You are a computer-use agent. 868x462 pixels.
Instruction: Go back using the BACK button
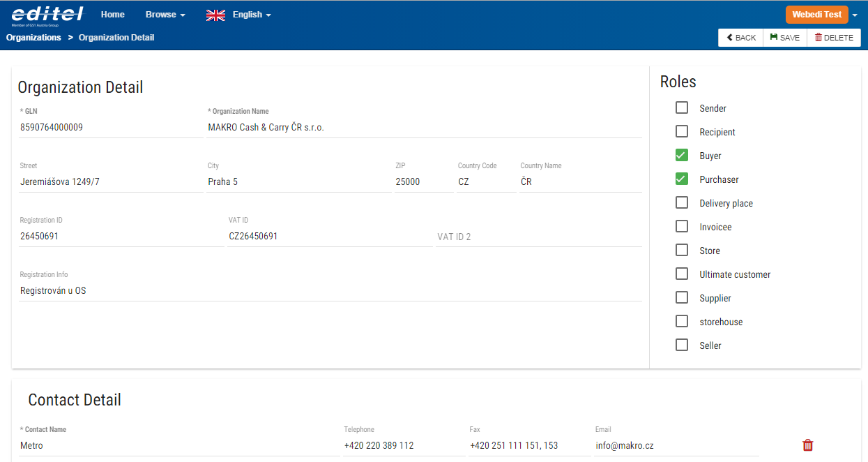(741, 38)
